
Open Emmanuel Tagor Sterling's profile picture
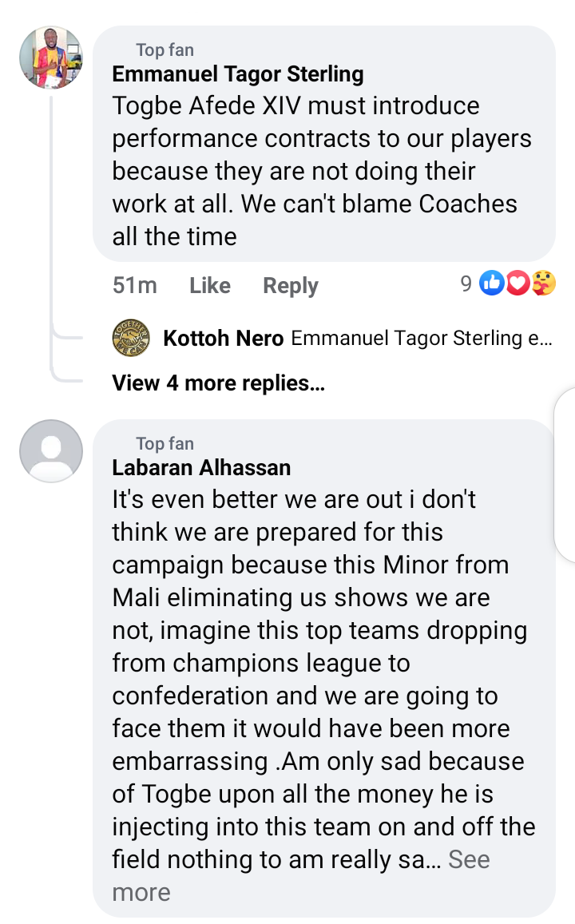[x=50, y=58]
